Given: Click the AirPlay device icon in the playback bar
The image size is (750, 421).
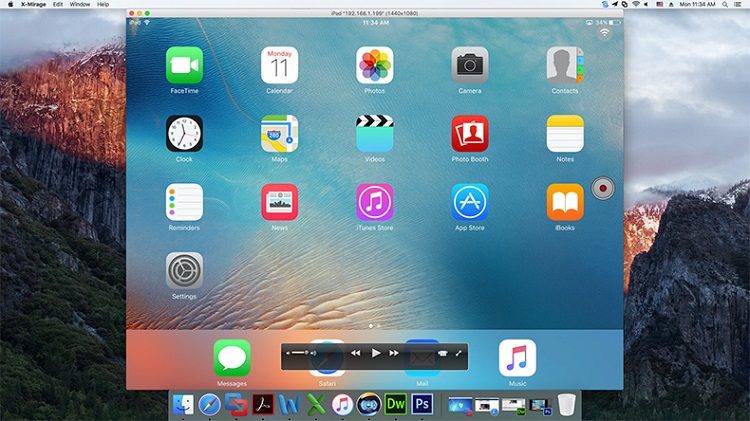Looking at the screenshot, I should (442, 353).
